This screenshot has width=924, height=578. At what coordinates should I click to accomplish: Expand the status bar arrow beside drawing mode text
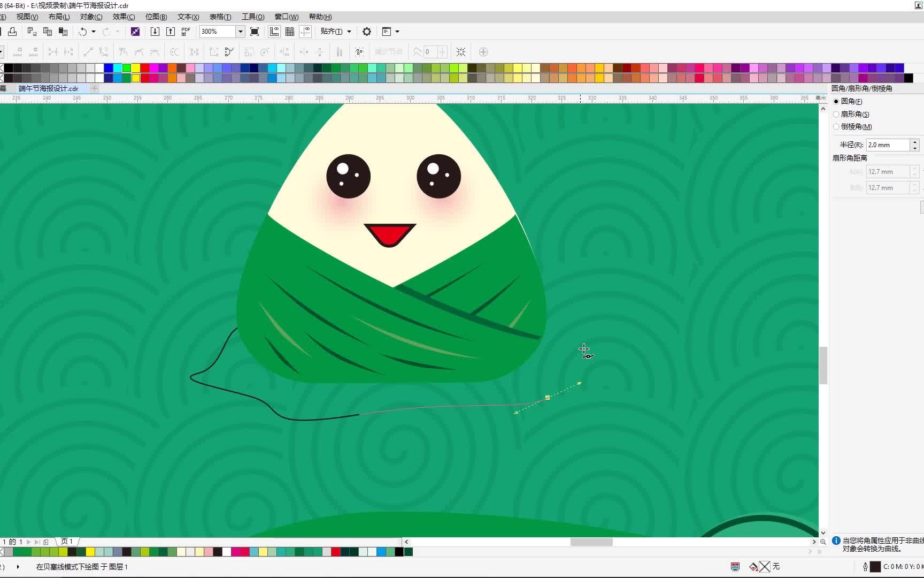click(x=18, y=566)
